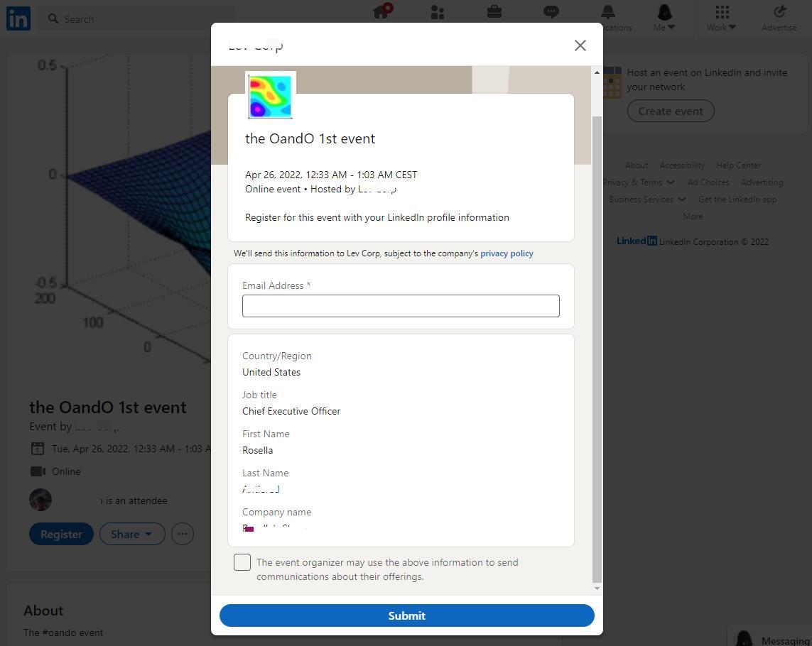Click the Register button on event page
812x646 pixels.
point(61,534)
